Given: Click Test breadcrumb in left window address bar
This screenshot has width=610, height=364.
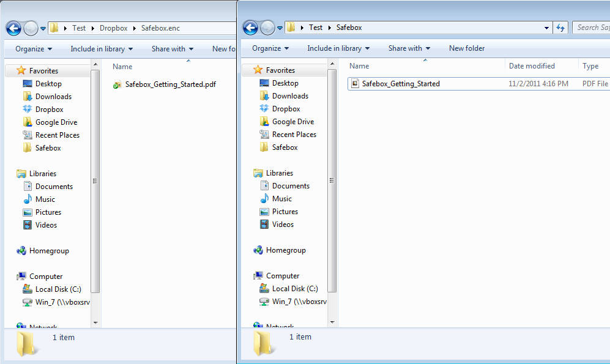Looking at the screenshot, I should [79, 28].
